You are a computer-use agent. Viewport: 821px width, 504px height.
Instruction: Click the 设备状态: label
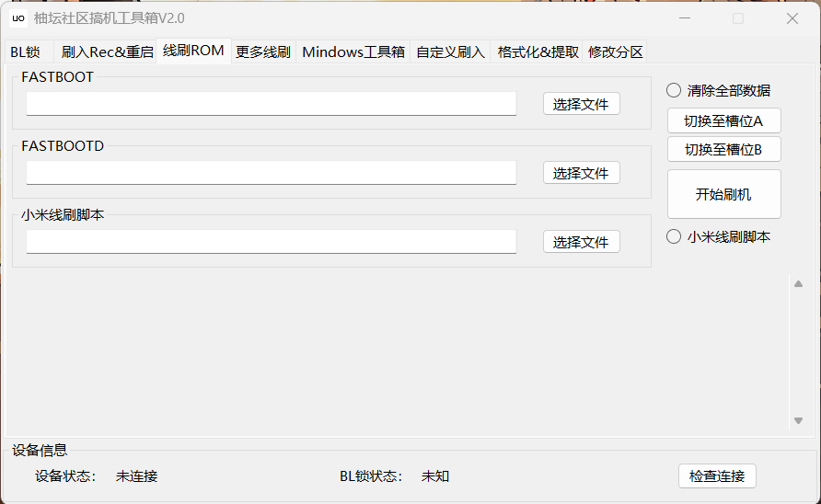coord(65,476)
